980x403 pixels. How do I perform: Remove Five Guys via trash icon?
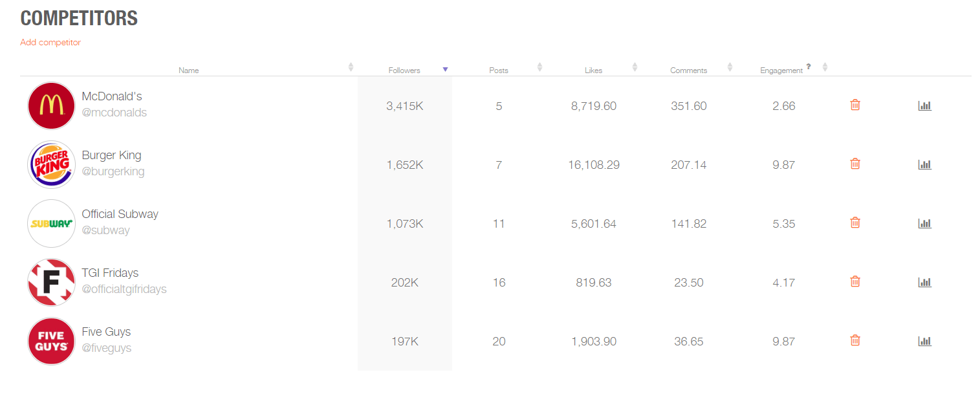coord(855,340)
